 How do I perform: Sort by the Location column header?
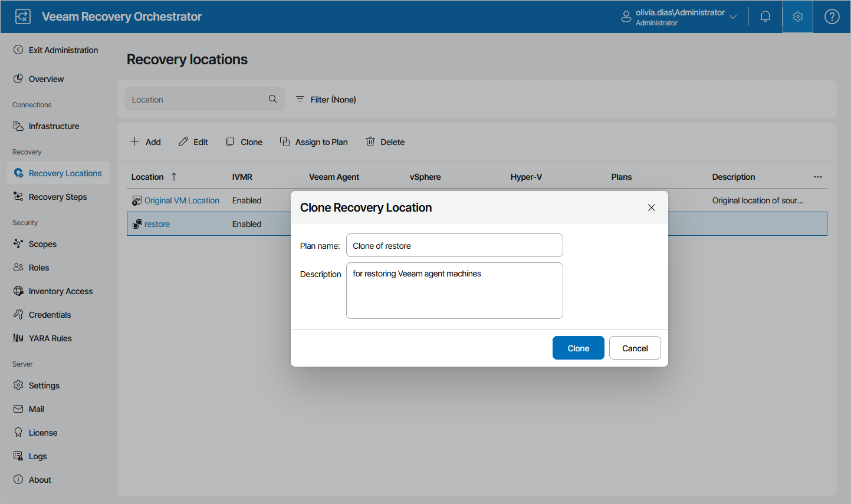coord(147,177)
